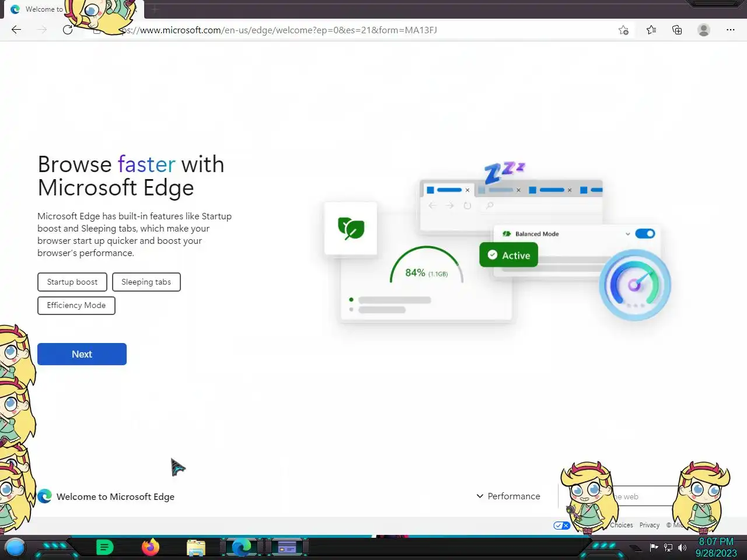Image resolution: width=747 pixels, height=560 pixels.
Task: Open the Choices link in footer
Action: 622,525
